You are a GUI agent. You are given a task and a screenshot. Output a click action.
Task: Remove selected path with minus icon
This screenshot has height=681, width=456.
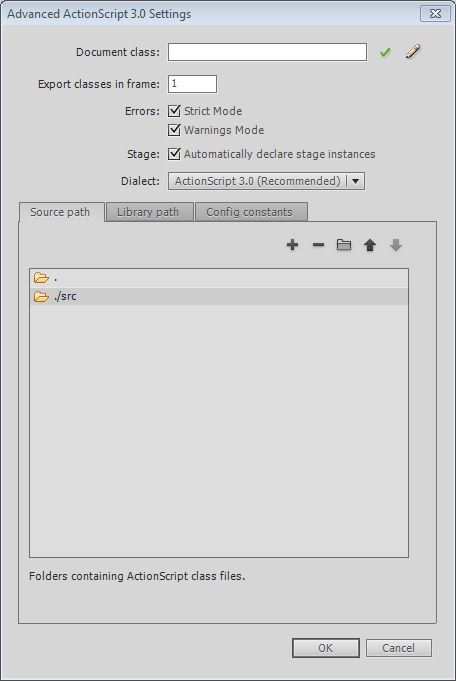coord(318,245)
